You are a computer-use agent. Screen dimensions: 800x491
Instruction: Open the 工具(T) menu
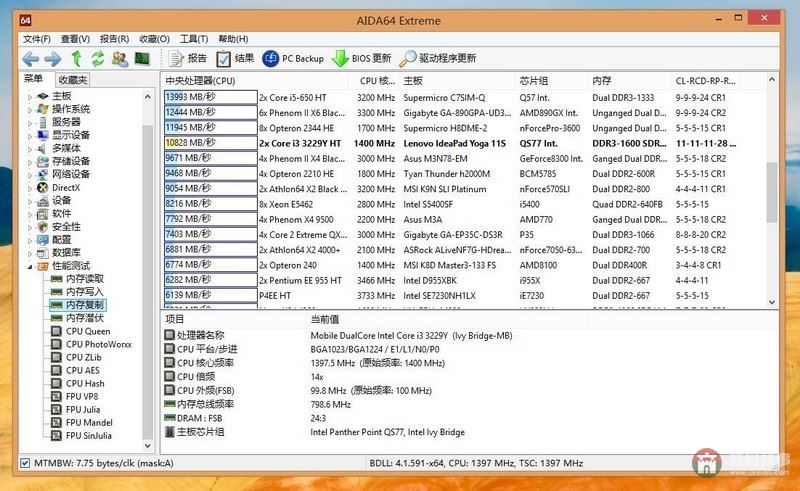click(x=194, y=39)
